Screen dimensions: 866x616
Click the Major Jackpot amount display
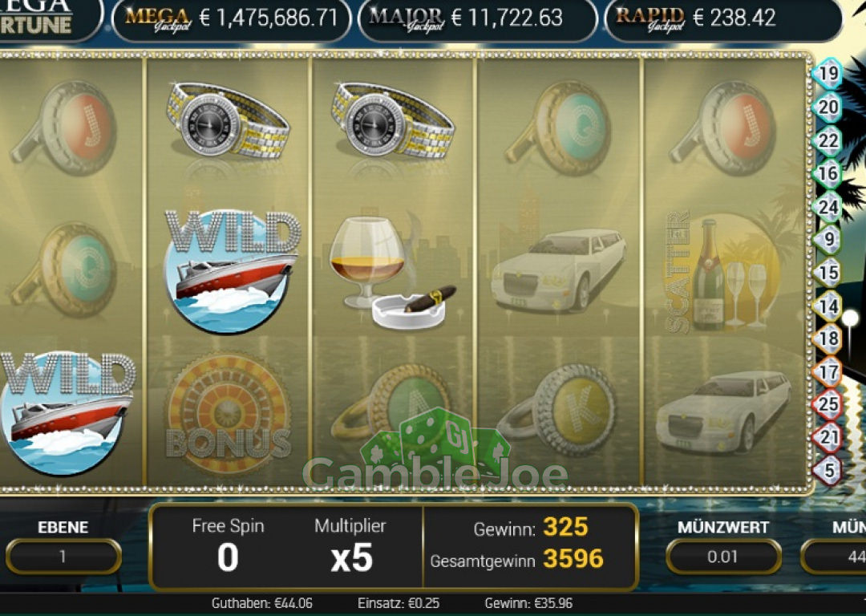[x=478, y=18]
